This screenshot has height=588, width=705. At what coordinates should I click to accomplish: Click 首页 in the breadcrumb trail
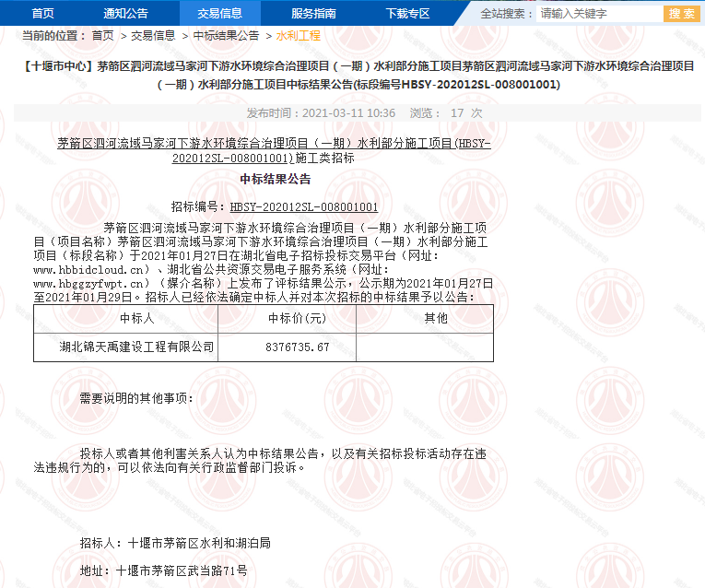point(102,35)
